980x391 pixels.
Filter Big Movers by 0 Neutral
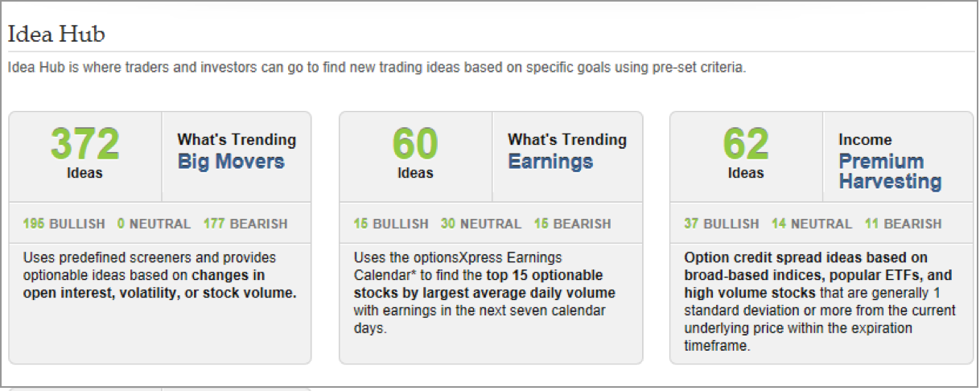154,224
